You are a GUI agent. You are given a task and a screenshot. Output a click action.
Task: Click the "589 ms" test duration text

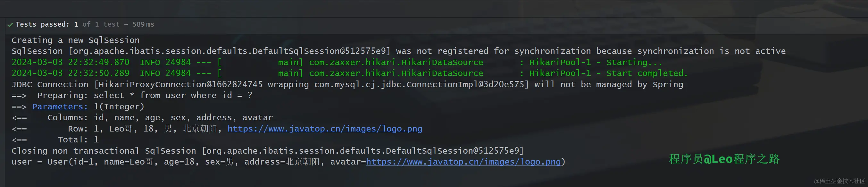tap(143, 24)
